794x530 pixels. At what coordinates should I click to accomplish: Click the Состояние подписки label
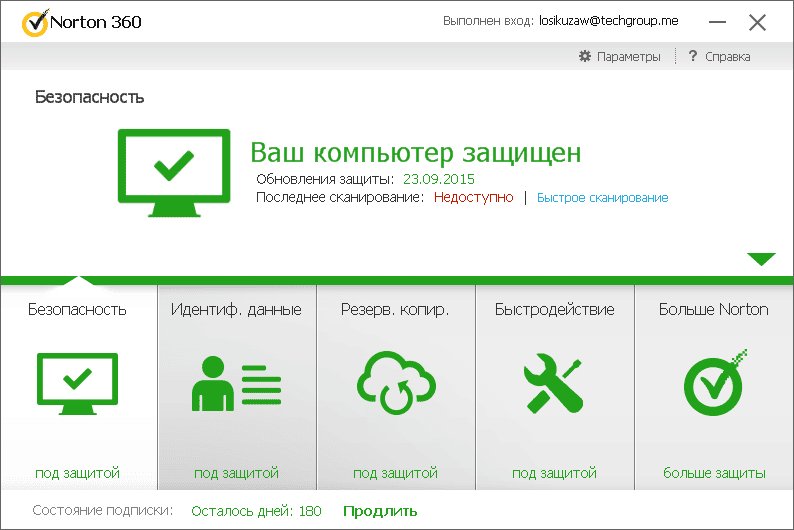pos(103,510)
